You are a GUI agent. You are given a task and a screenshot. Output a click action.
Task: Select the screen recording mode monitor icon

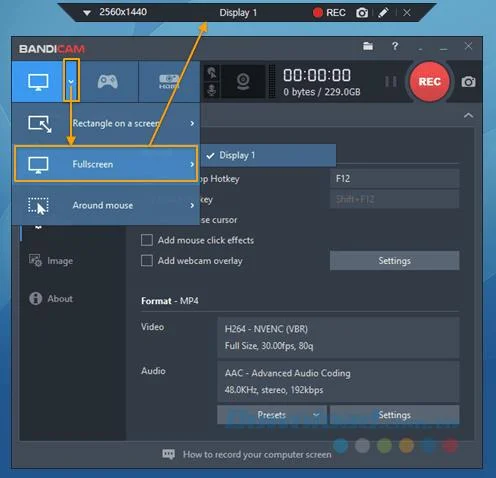38,82
